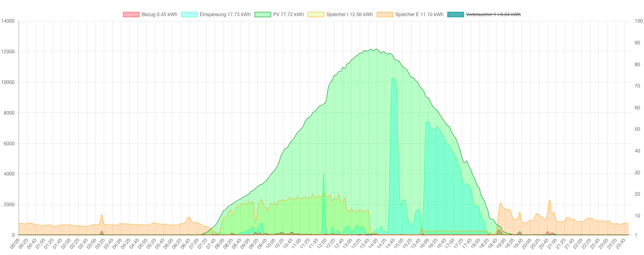Screen dimensions: 644x255
Task: Click the Speicher E bump at 03:25
Action: tap(102, 215)
